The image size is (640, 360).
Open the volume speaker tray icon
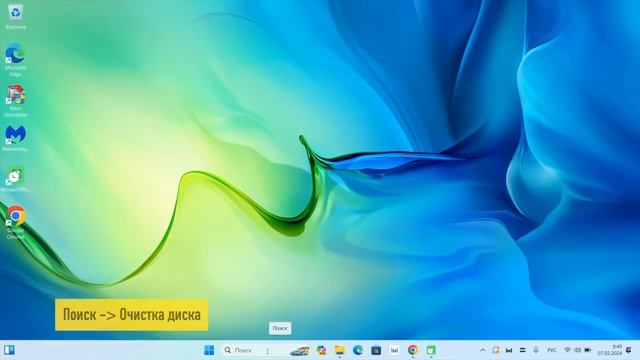pos(578,350)
